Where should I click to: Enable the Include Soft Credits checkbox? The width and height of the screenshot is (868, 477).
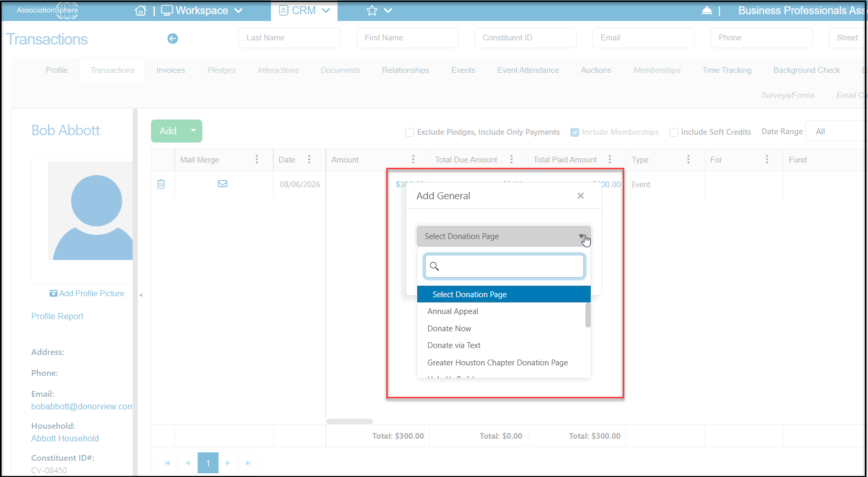coord(674,132)
